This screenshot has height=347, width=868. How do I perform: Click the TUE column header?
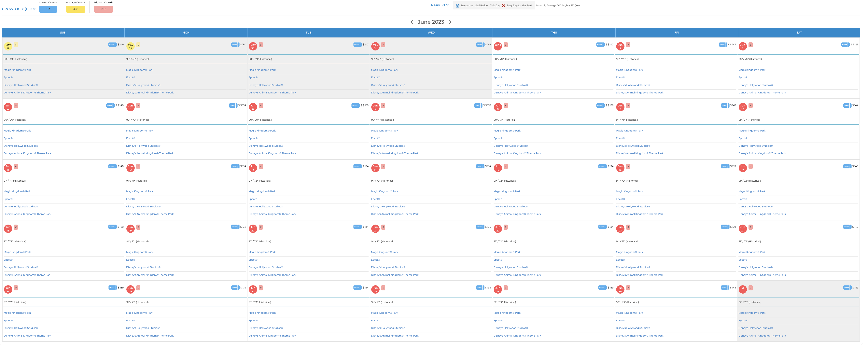[308, 33]
